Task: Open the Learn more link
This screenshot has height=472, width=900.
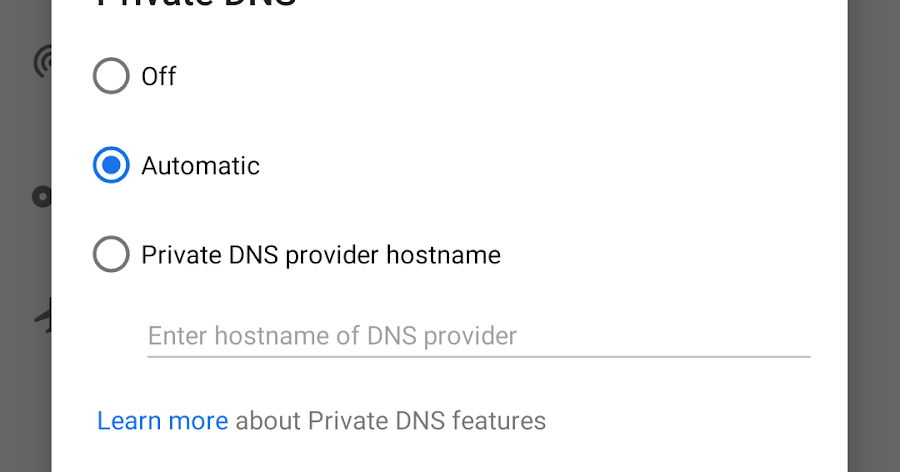Action: click(x=162, y=421)
